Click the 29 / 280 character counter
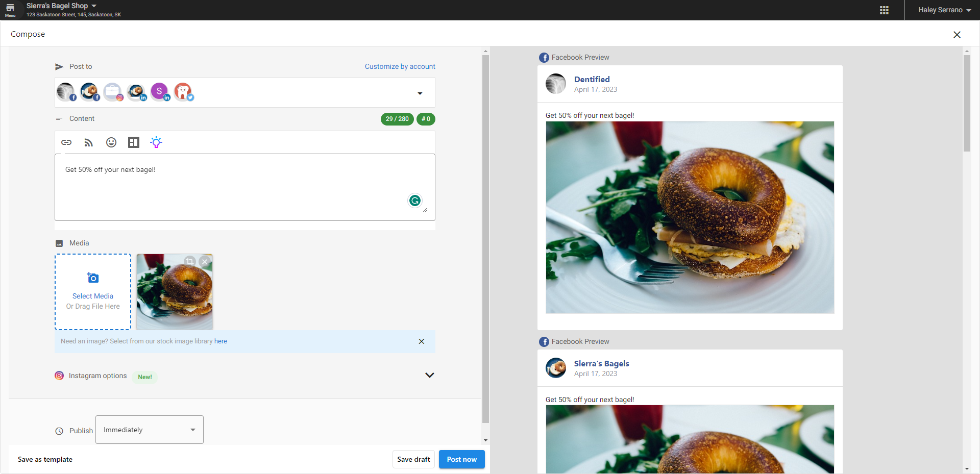 [x=397, y=119]
